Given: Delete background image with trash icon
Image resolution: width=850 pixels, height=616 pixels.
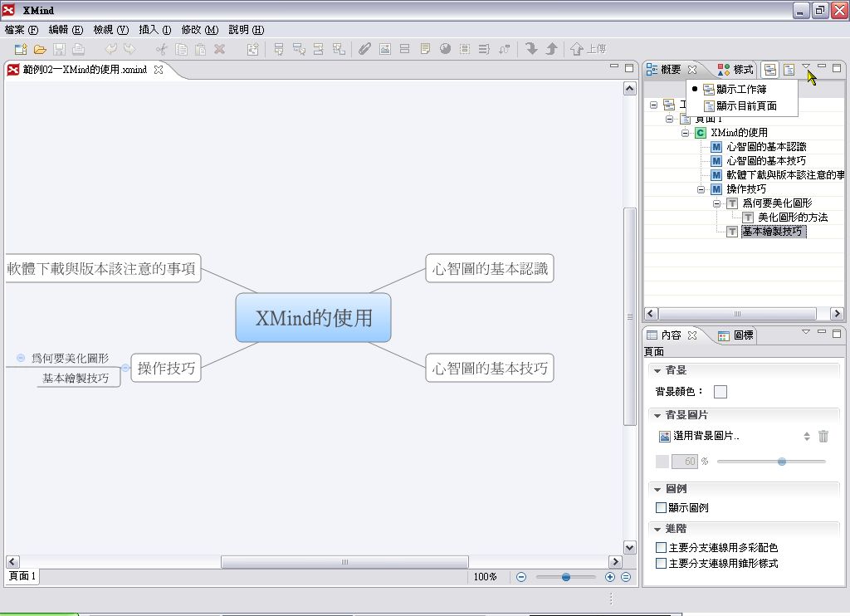Looking at the screenshot, I should [823, 436].
